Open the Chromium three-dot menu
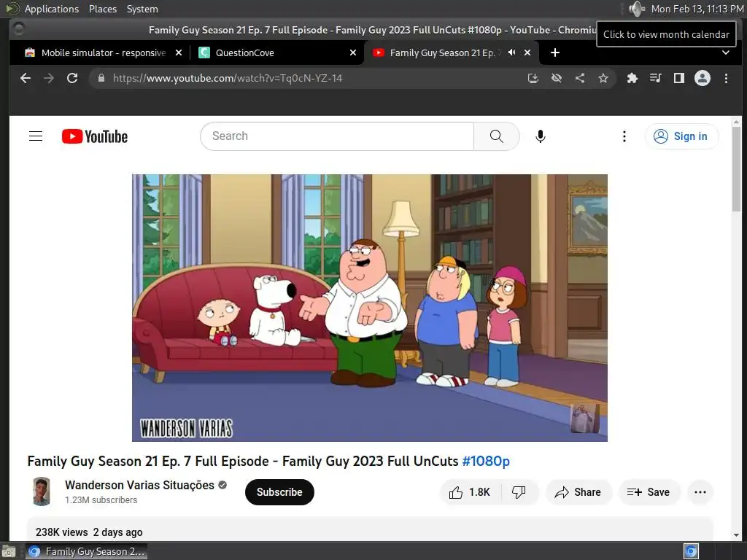The image size is (747, 560). tap(726, 78)
